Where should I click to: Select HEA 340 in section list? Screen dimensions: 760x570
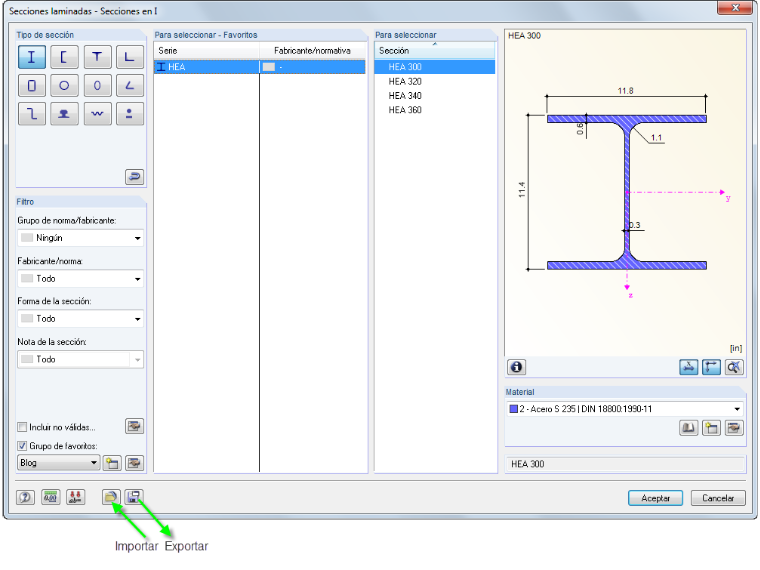coord(435,96)
